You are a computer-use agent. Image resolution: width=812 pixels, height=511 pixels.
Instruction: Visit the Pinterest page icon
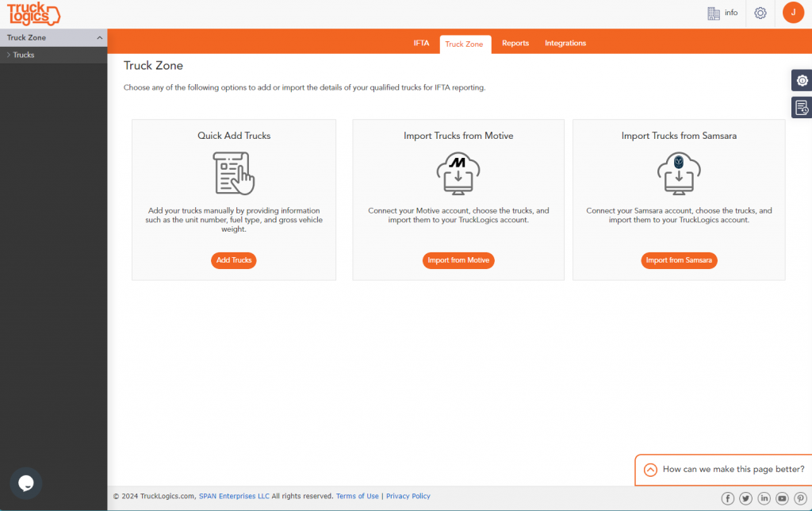click(800, 498)
